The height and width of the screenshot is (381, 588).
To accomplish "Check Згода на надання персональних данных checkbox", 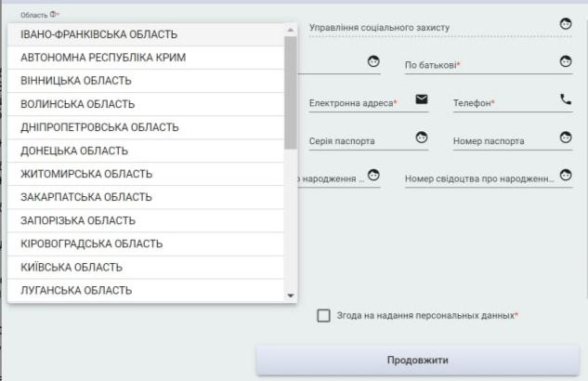I will (x=323, y=316).
